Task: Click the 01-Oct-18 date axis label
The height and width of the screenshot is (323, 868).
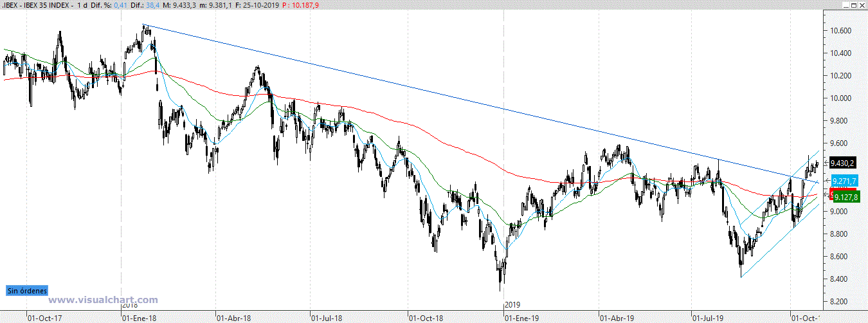Action: click(x=426, y=318)
